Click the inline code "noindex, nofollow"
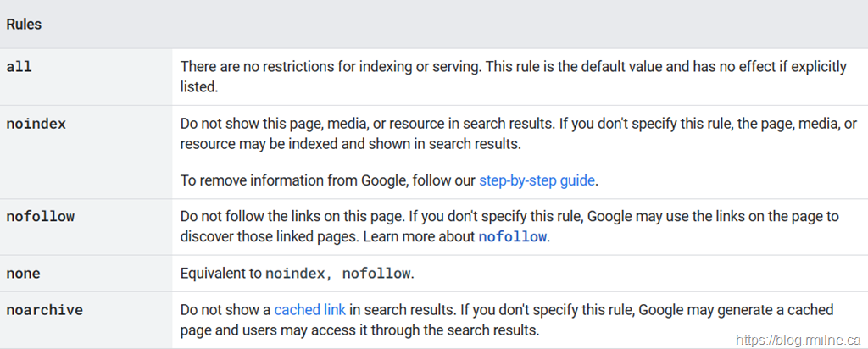This screenshot has height=349, width=868. click(x=337, y=274)
